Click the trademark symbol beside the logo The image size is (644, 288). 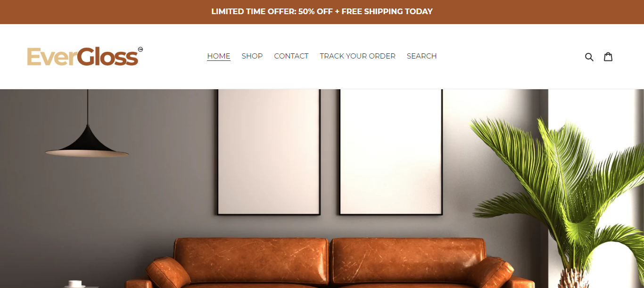140,49
